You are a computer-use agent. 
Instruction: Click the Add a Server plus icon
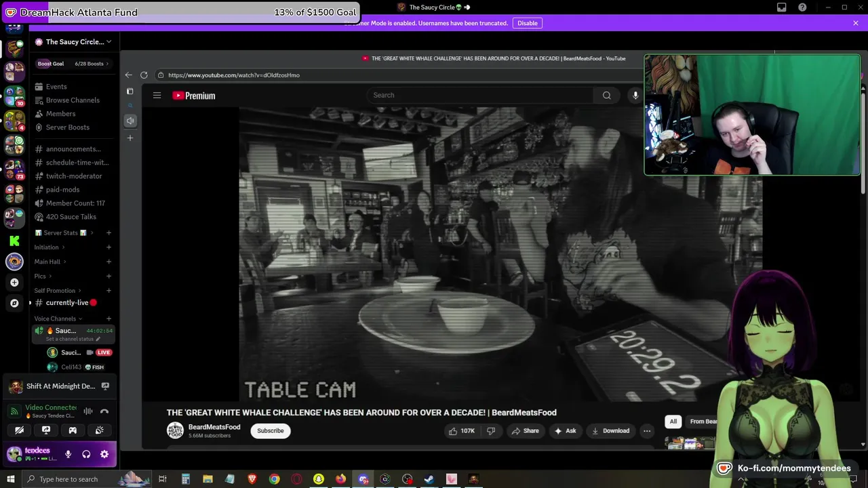(14, 282)
